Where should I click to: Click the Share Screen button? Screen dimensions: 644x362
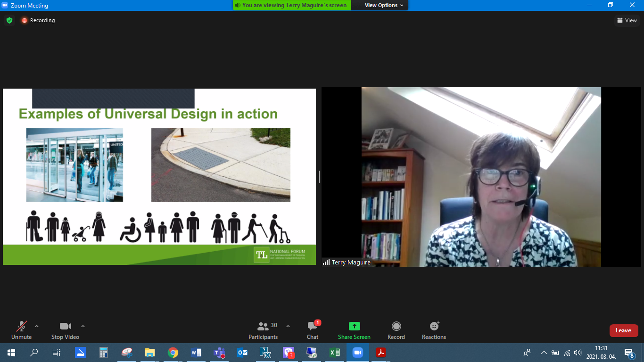click(x=354, y=330)
